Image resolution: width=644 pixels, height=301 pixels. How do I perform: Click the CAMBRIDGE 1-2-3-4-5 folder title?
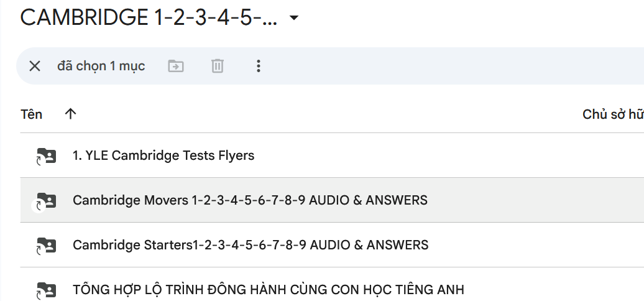(x=148, y=18)
